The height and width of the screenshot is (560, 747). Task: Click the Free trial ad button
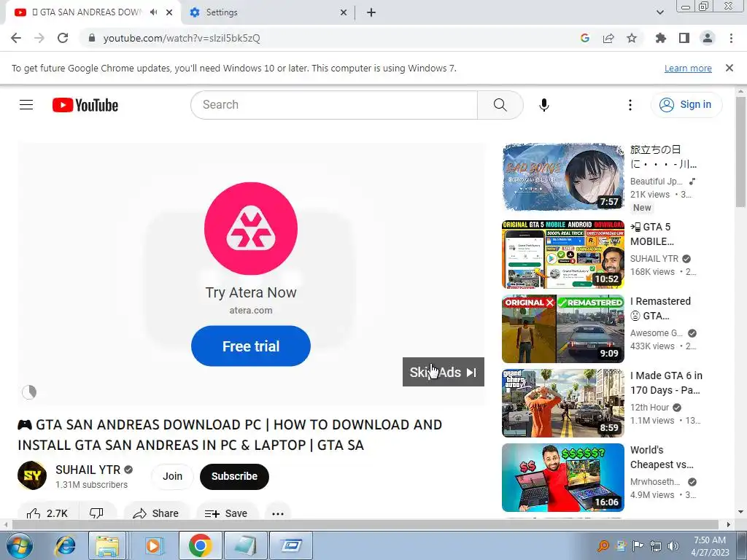click(x=251, y=346)
